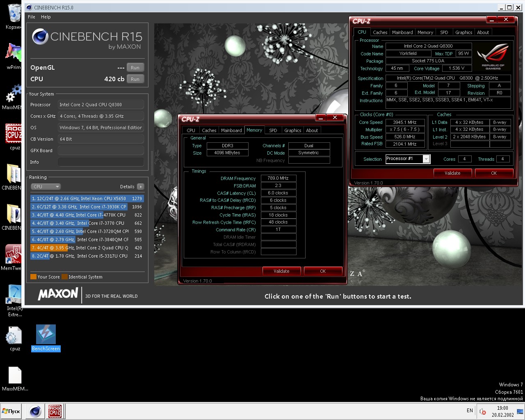
Task: Click the GFX Board field
Action: tap(101, 151)
